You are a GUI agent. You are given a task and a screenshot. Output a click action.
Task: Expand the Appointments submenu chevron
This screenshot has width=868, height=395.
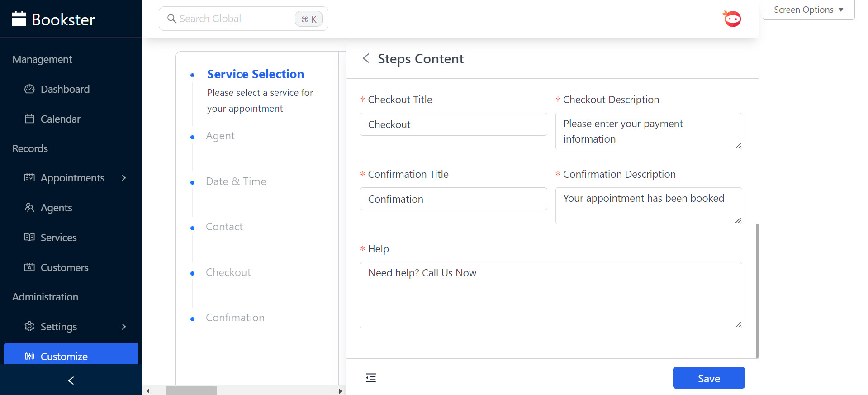(x=124, y=178)
